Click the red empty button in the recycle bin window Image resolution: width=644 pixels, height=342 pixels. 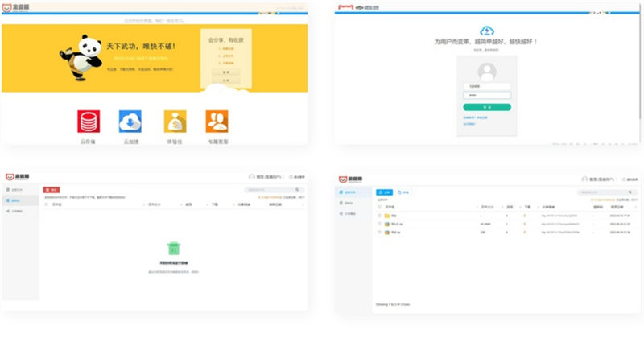52,190
